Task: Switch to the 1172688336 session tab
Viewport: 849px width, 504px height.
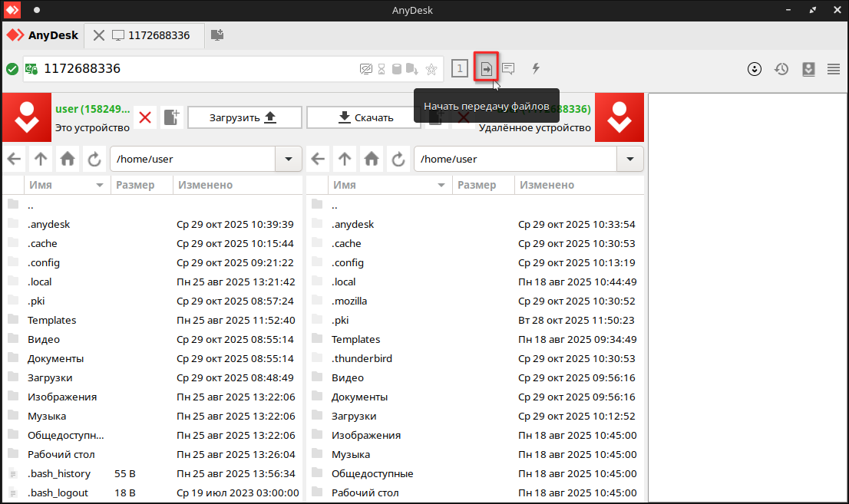Action: click(x=150, y=35)
